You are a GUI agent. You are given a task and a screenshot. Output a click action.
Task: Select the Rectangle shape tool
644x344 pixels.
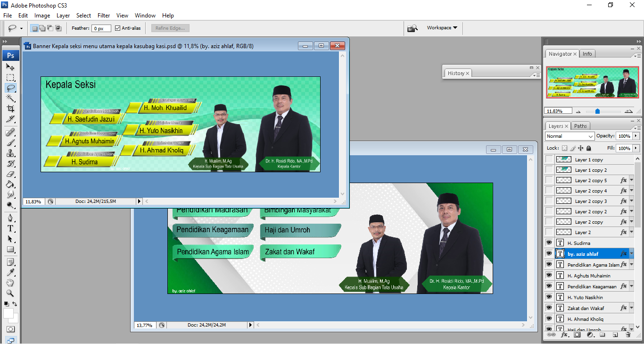(x=10, y=250)
